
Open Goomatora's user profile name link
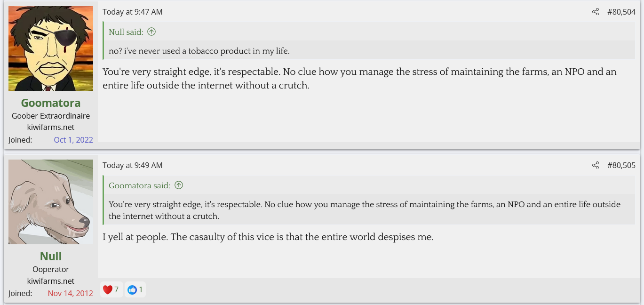click(51, 103)
